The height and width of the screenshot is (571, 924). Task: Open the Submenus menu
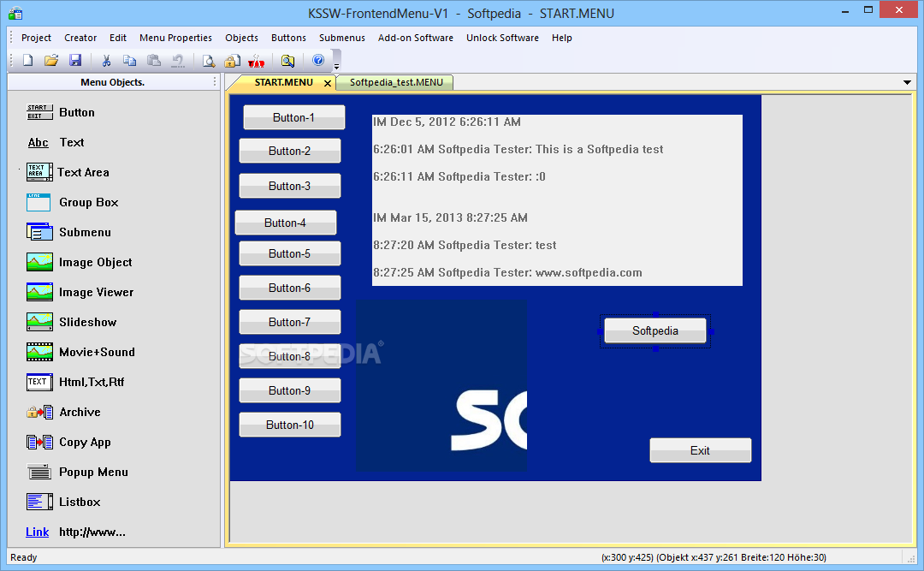(342, 38)
